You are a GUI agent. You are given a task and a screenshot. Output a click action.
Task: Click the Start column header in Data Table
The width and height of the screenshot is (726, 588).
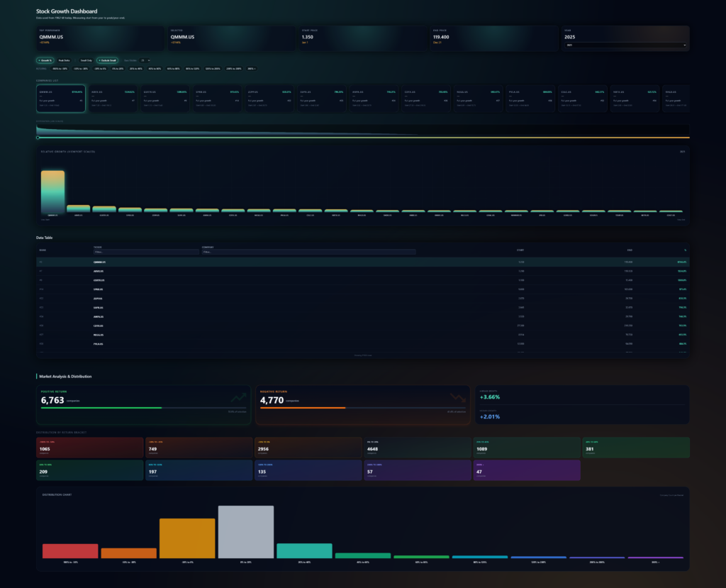click(x=521, y=250)
